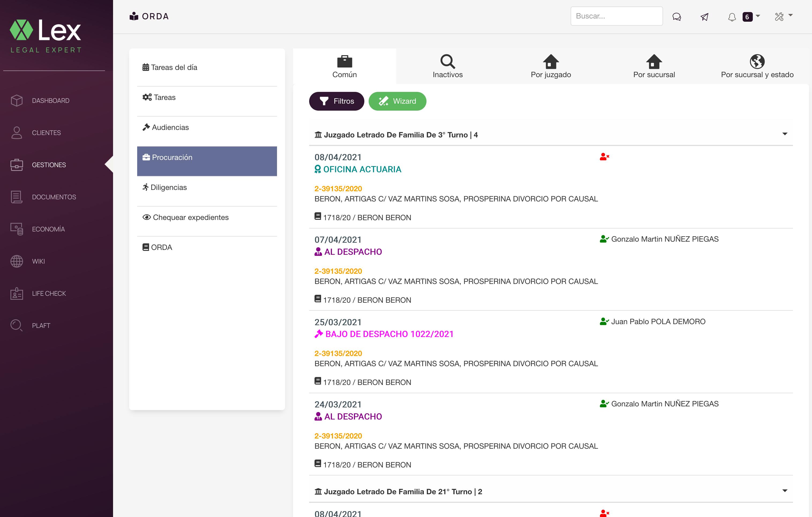Click the book icon by 1718/20 on 08/04/2021 entry
Viewport: 812px width, 517px height.
318,216
